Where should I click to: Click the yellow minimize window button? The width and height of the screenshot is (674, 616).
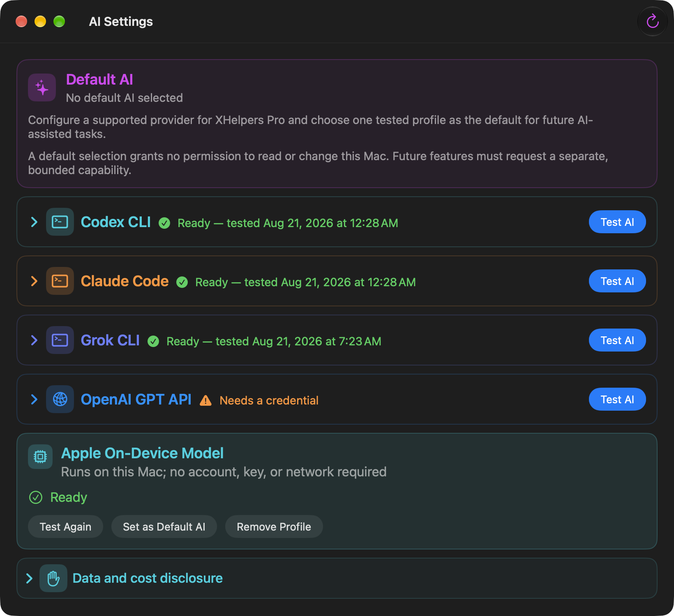pyautogui.click(x=40, y=21)
